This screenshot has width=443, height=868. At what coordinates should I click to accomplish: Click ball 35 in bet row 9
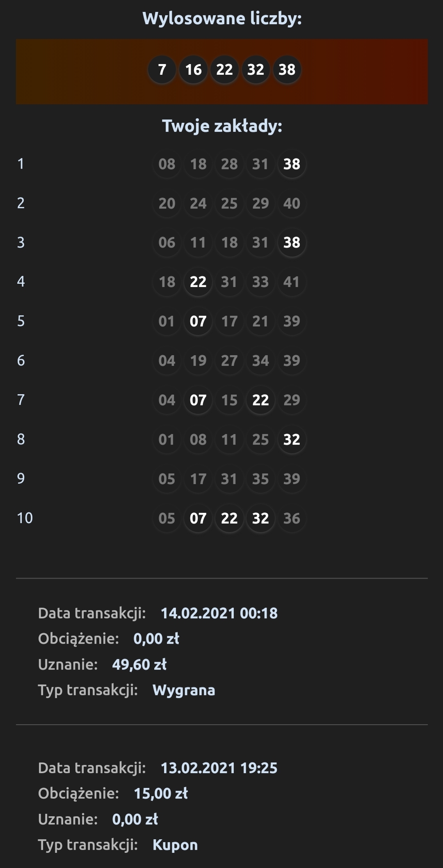pyautogui.click(x=260, y=479)
